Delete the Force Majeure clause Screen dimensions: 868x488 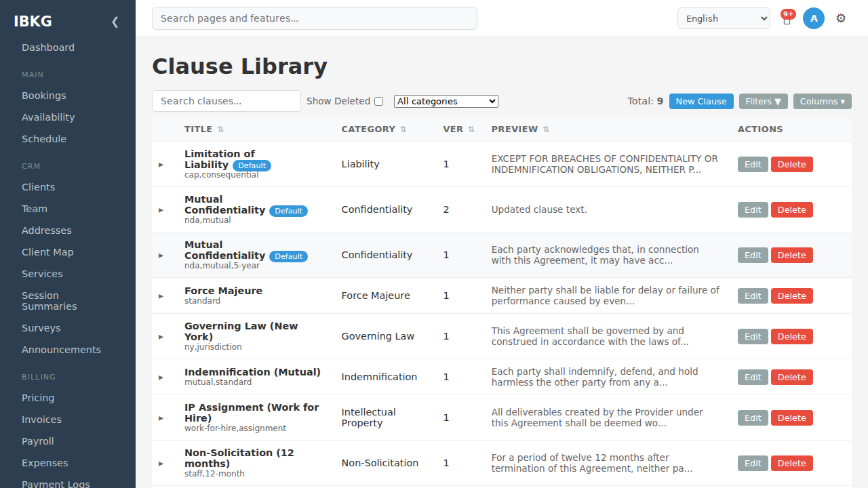[791, 296]
